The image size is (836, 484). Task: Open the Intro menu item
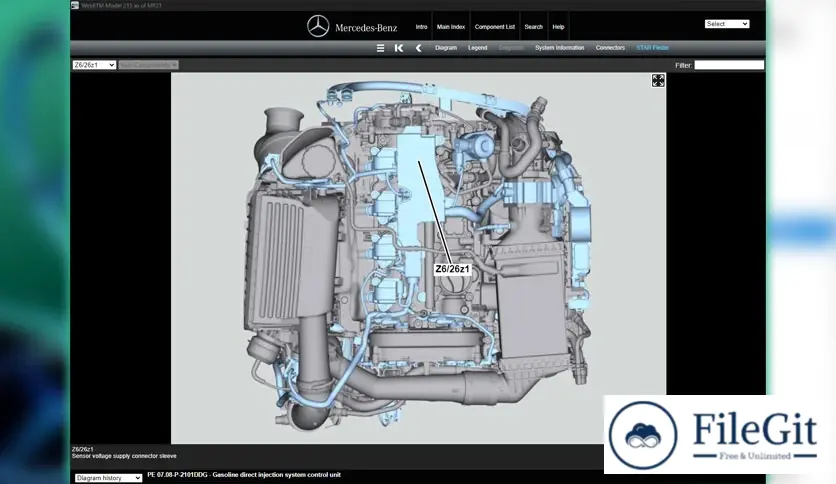click(x=421, y=27)
